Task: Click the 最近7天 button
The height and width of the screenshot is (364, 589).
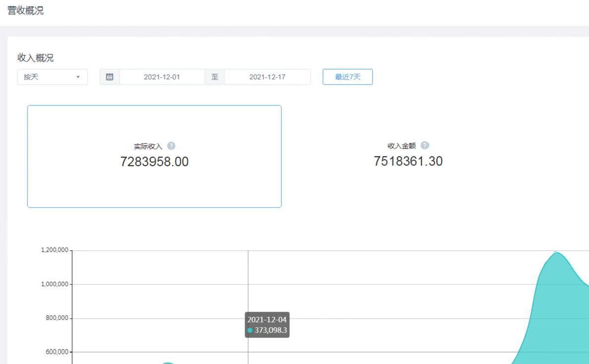Action: (x=347, y=77)
